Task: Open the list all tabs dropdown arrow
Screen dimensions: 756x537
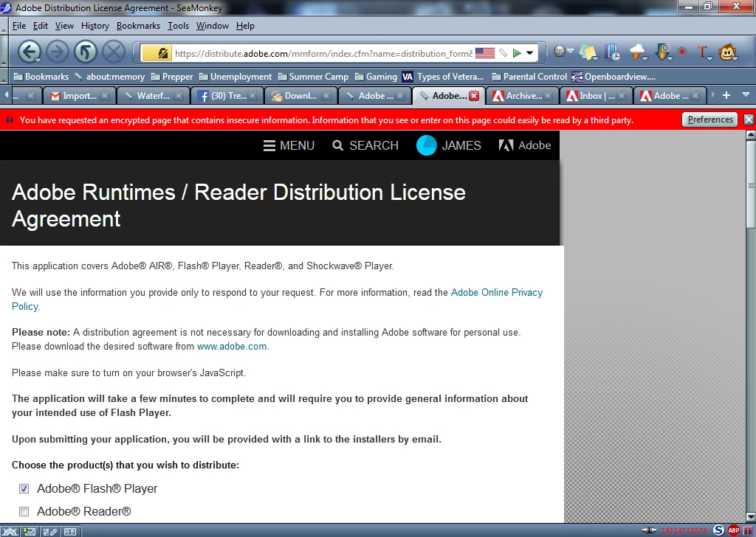Action: point(746,95)
